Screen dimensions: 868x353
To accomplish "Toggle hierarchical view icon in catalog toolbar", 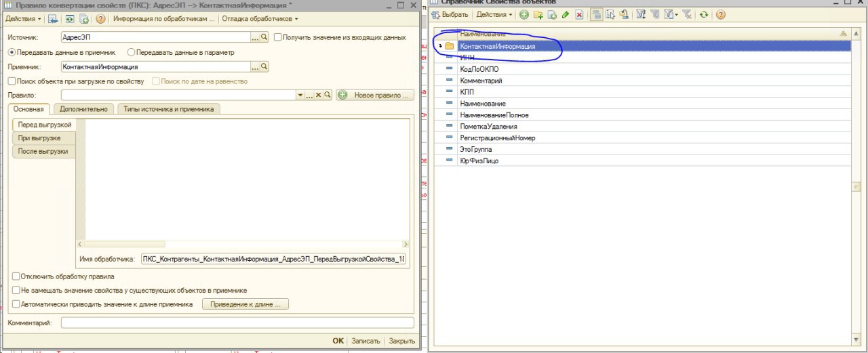I will click(597, 14).
